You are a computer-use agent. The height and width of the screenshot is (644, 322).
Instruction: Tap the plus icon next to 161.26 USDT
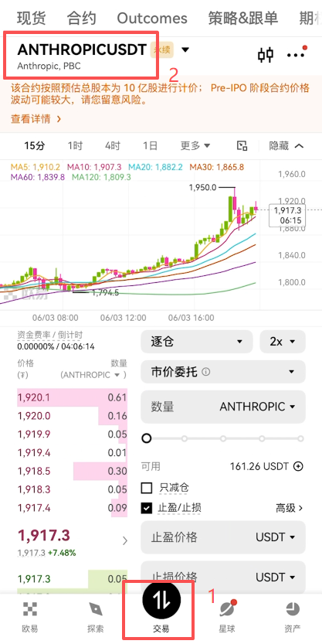point(298,466)
